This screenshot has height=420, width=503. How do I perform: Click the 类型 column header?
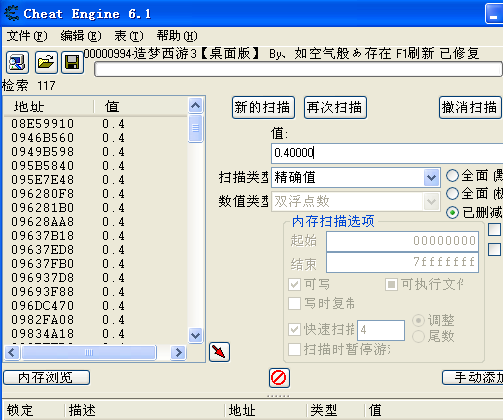click(335, 410)
